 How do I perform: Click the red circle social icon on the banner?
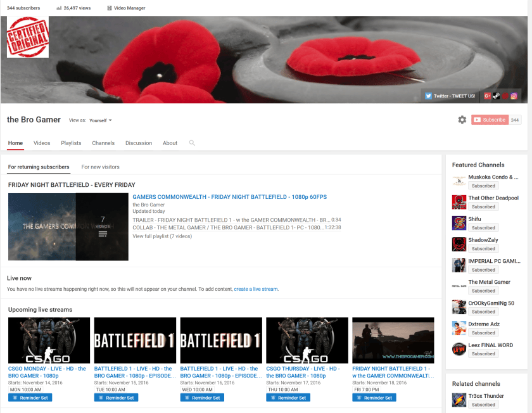[x=505, y=96]
